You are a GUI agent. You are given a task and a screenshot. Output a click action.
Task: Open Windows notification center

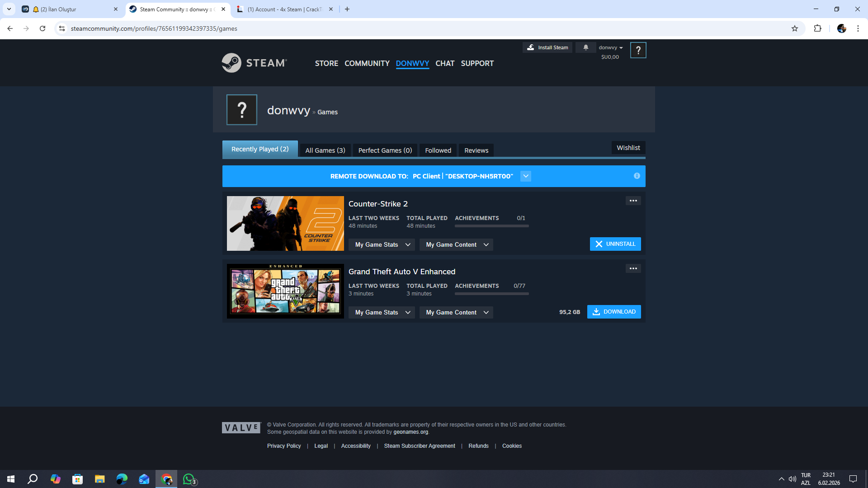(853, 479)
